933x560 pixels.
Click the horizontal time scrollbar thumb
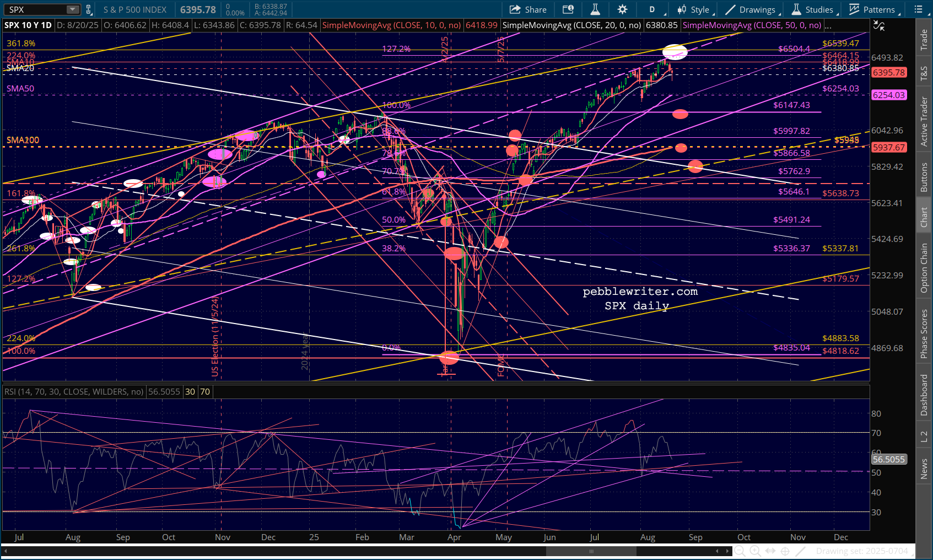[591, 551]
